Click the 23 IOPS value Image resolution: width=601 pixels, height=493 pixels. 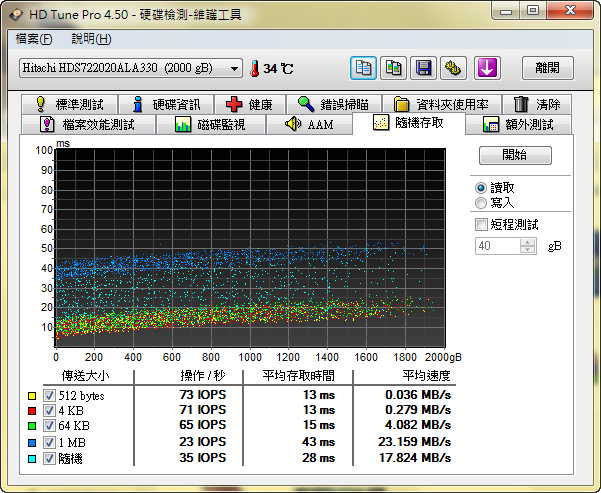(202, 442)
